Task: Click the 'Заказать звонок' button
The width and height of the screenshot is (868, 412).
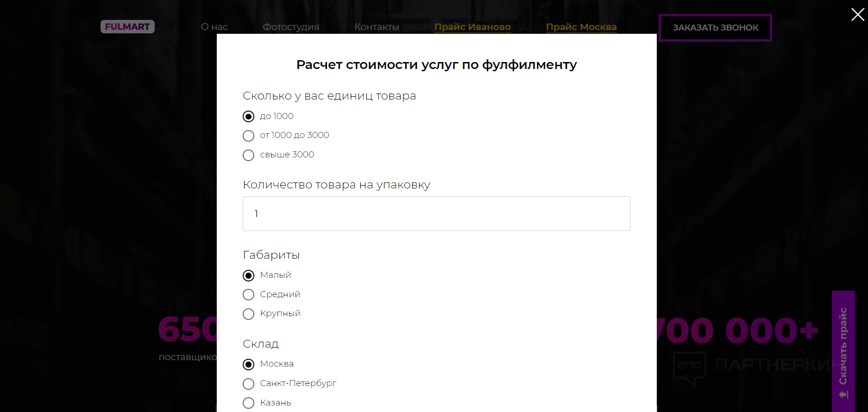Action: (x=715, y=28)
